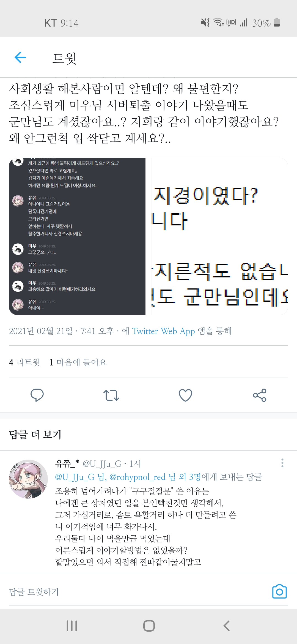Open the dark chat screenshot image
The image size is (297, 644).
tap(77, 236)
